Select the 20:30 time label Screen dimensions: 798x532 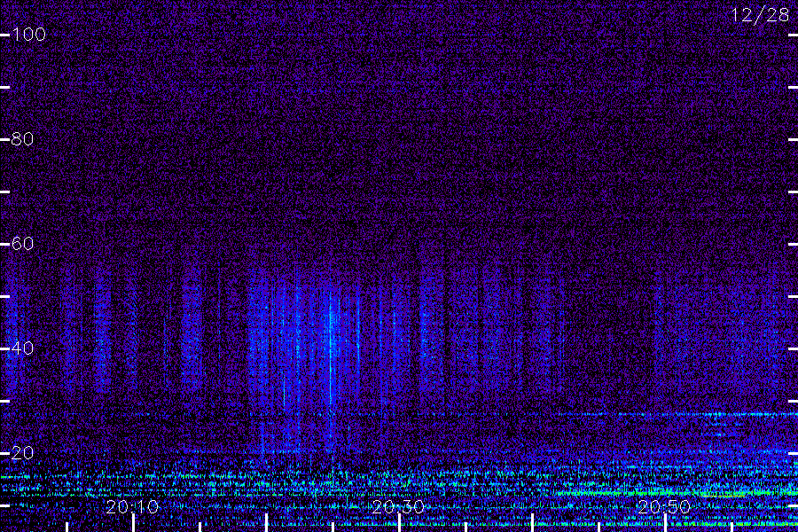tap(398, 506)
